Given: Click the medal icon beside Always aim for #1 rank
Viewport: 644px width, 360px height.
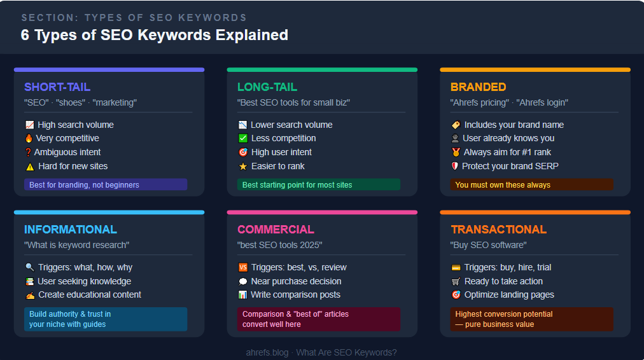Looking at the screenshot, I should (x=456, y=152).
